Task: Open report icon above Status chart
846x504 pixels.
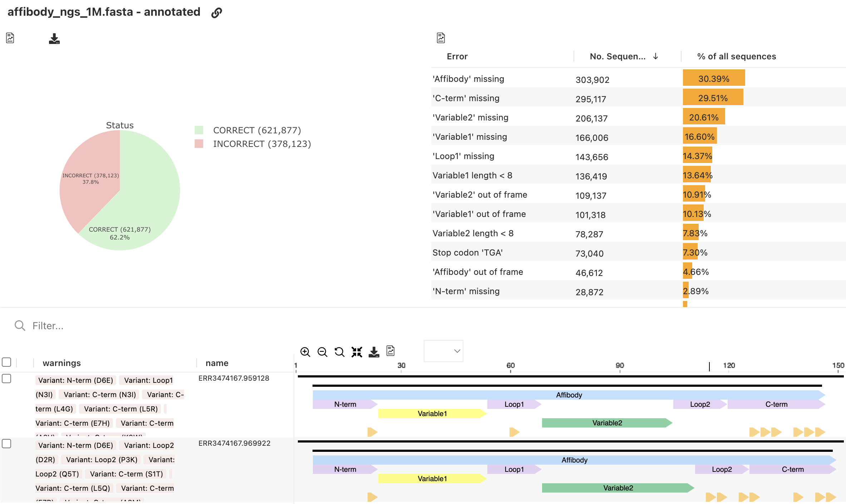Action: pyautogui.click(x=10, y=38)
